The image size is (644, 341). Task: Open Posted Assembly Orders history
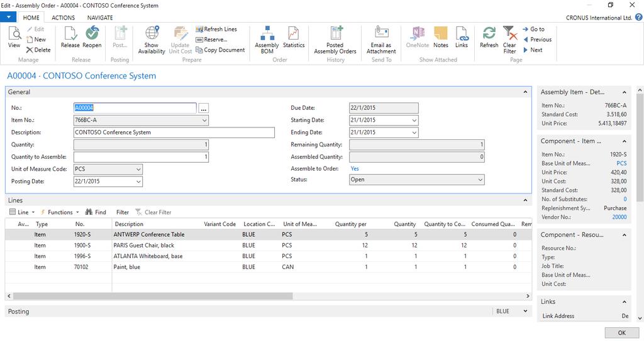pyautogui.click(x=335, y=40)
